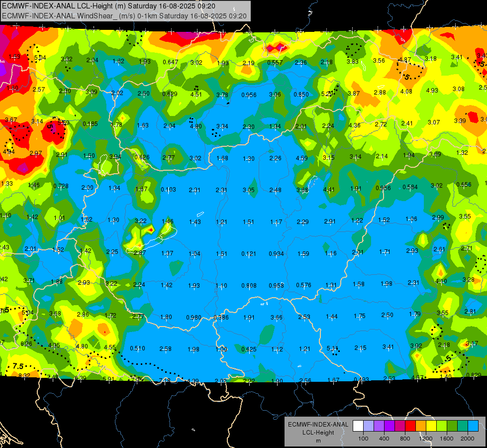The image size is (487, 448).
Task: Select the grid value 0.850
Action: coord(301,94)
